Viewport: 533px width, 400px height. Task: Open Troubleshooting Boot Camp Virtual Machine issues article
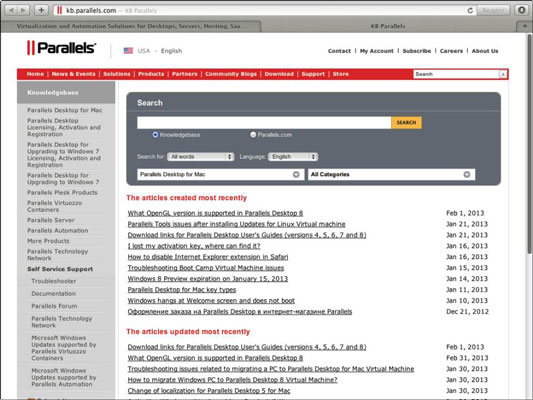tap(206, 268)
